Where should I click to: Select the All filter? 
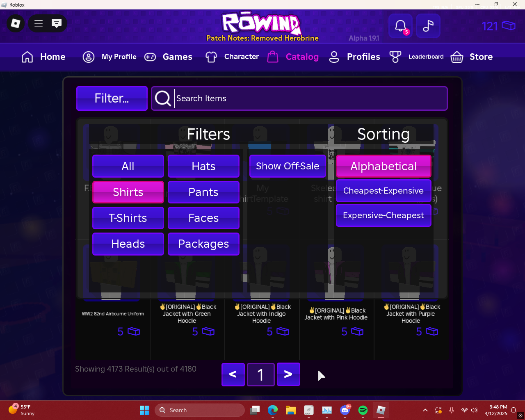pyautogui.click(x=128, y=166)
